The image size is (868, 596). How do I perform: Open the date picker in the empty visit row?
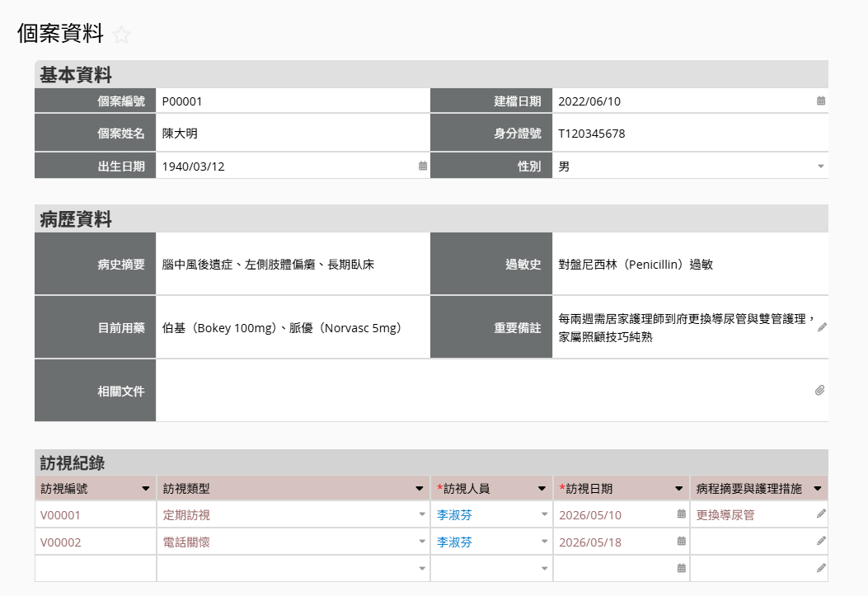[x=682, y=568]
